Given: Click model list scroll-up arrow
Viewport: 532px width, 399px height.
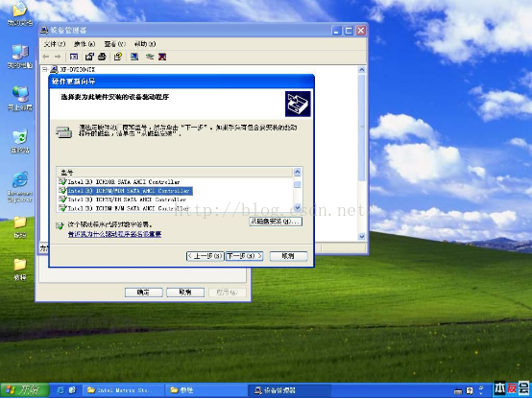Looking at the screenshot, I should (298, 173).
